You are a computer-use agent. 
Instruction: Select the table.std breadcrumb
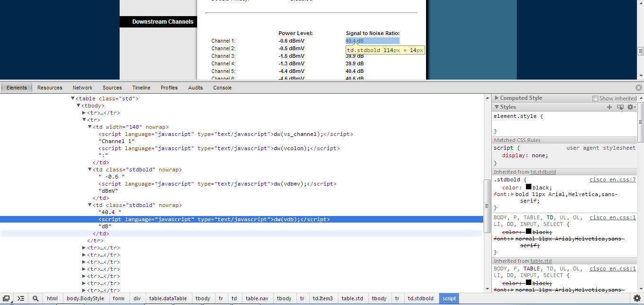tap(352, 298)
